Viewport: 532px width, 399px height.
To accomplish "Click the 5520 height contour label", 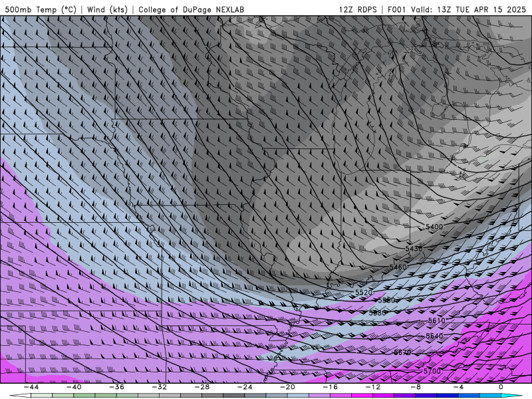I will (x=364, y=292).
